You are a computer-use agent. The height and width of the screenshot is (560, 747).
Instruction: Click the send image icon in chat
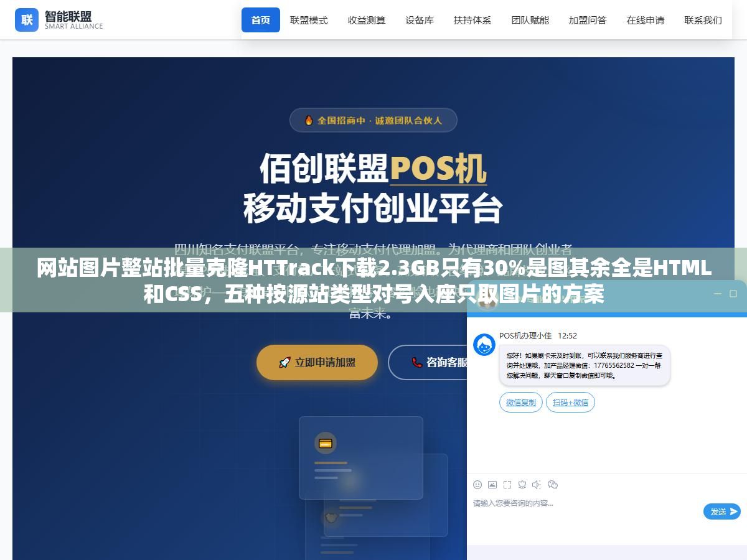coord(492,485)
